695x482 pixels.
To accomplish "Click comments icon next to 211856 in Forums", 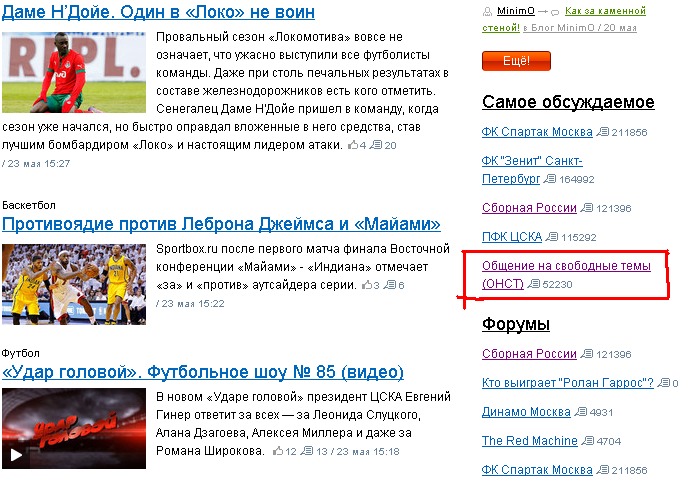I will tap(602, 470).
